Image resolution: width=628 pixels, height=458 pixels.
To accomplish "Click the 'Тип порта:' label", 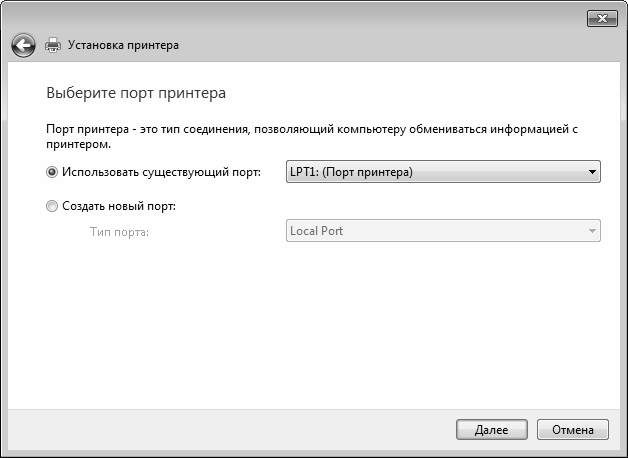I will (119, 231).
